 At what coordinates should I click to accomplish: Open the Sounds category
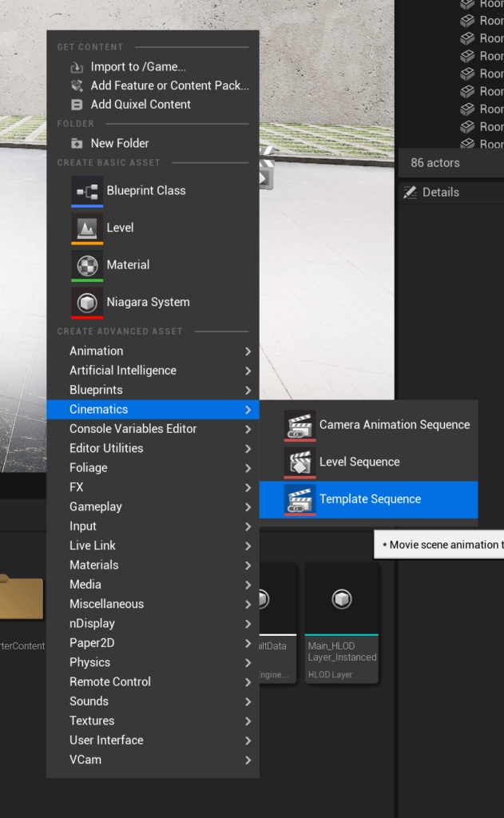click(153, 701)
